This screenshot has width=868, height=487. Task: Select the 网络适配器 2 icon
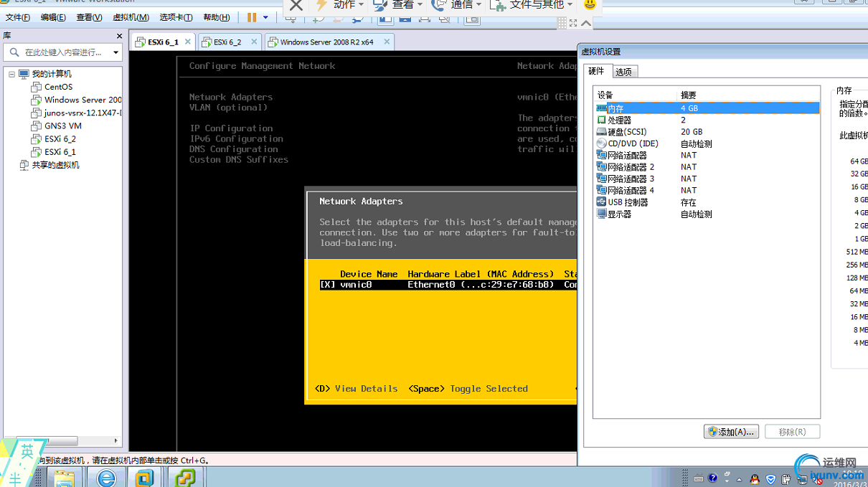[601, 167]
